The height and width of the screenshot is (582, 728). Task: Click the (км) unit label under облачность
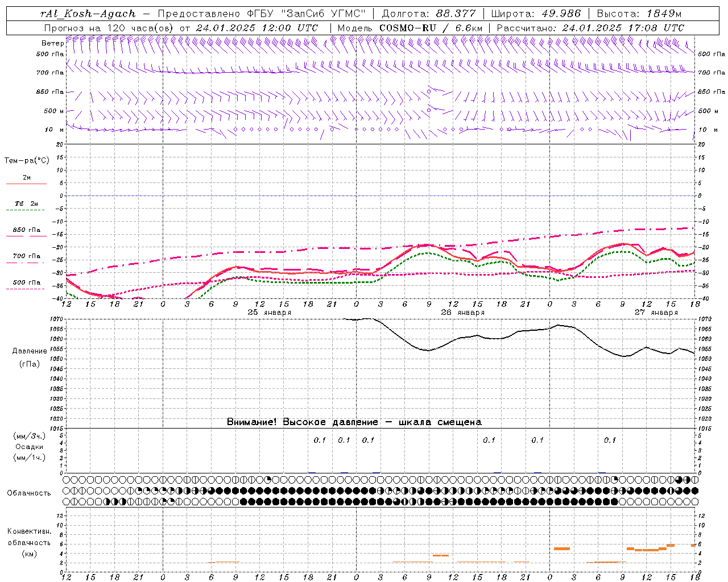pyautogui.click(x=30, y=554)
